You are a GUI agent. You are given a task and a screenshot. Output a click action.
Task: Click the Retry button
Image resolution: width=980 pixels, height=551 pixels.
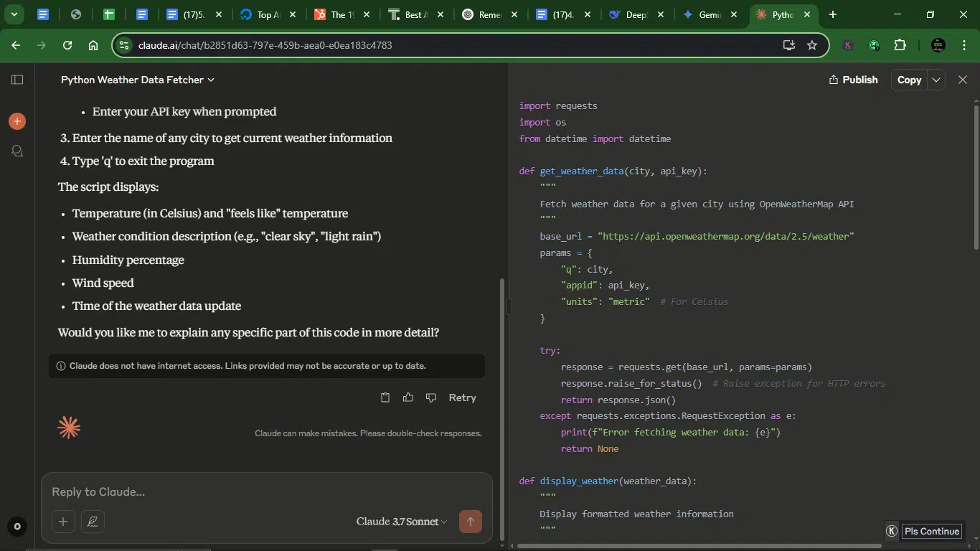click(462, 397)
